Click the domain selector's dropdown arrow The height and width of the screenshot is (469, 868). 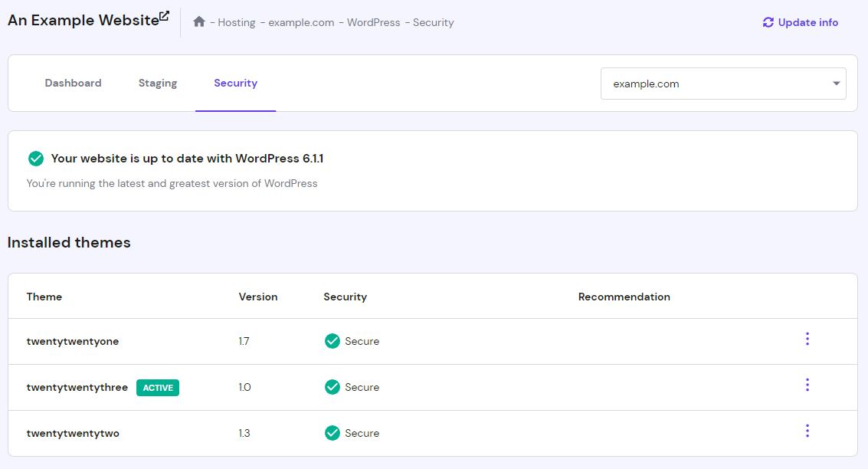835,83
